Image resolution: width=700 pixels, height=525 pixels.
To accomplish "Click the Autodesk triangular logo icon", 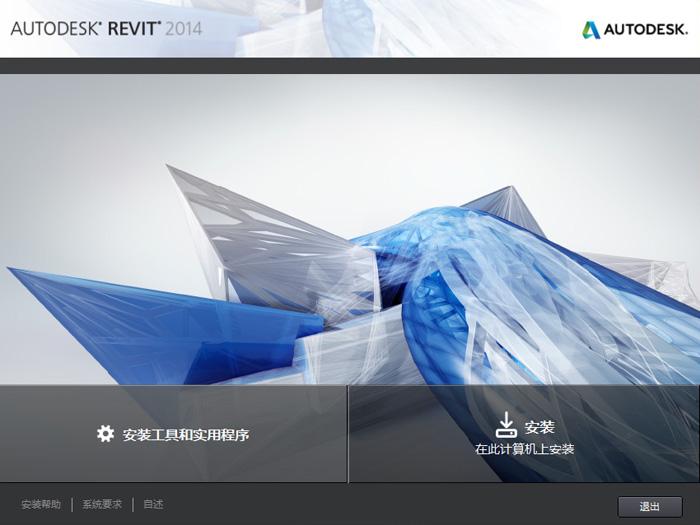I will click(591, 29).
